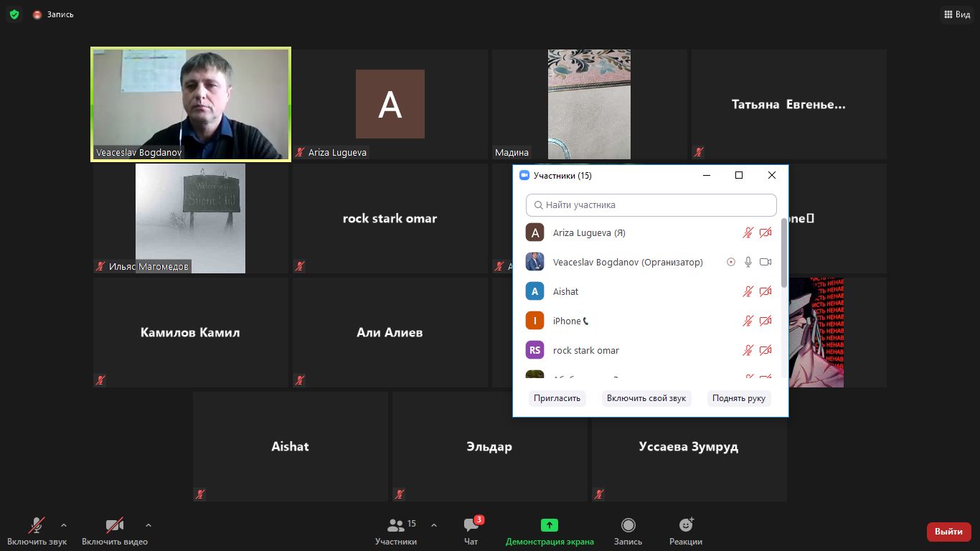Image resolution: width=980 pixels, height=551 pixels.
Task: Select the Камилов Камил video tile
Action: click(191, 332)
